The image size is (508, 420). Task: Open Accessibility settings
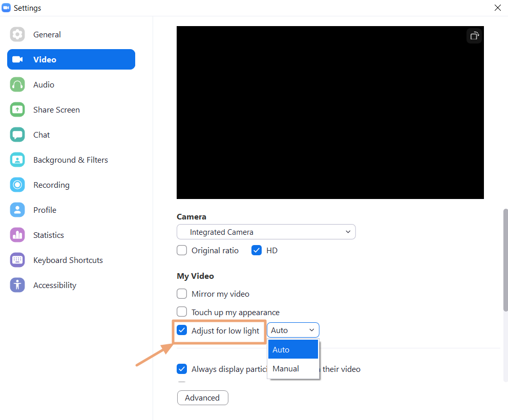click(17, 285)
